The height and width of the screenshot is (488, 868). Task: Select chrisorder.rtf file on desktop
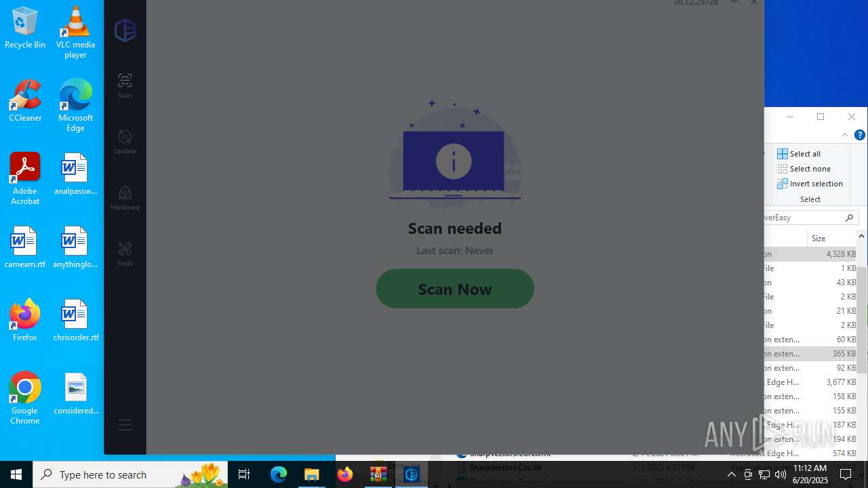point(75,321)
